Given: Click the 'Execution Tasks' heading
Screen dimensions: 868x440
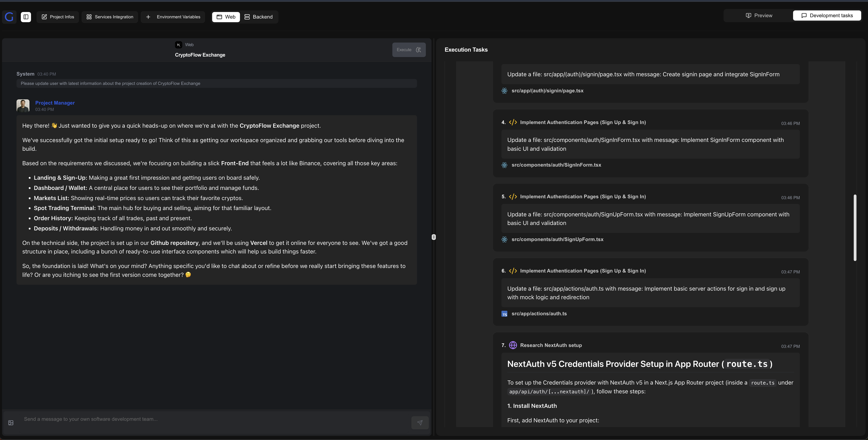Looking at the screenshot, I should tap(466, 50).
